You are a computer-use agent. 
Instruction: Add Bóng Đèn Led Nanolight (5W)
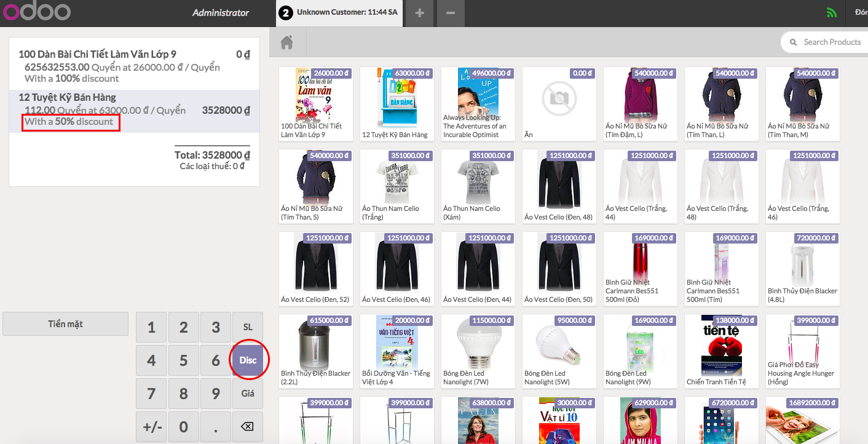[559, 351]
